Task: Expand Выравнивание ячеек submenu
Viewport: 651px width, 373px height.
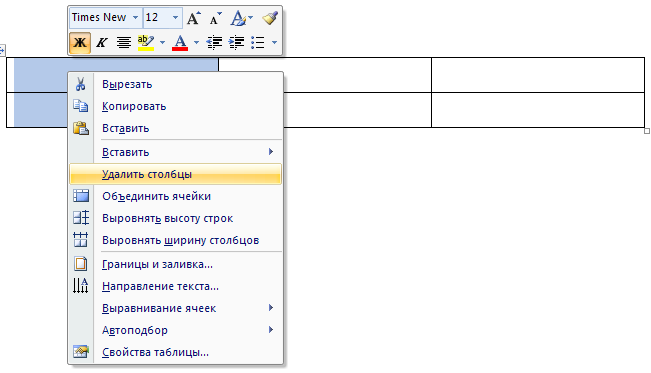Action: click(x=176, y=308)
